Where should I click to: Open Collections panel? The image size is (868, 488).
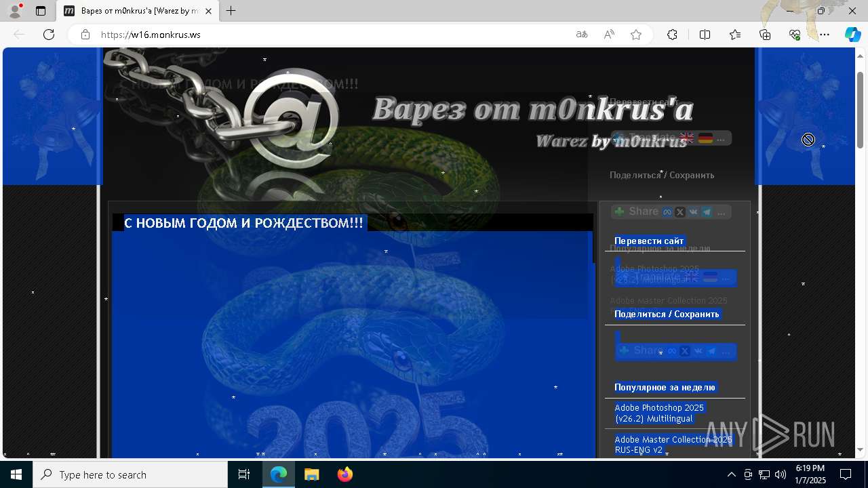(765, 35)
